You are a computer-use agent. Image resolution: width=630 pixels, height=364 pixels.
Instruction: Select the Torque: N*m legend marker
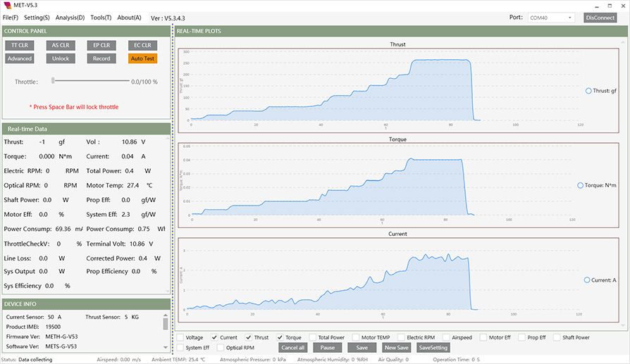pyautogui.click(x=580, y=185)
